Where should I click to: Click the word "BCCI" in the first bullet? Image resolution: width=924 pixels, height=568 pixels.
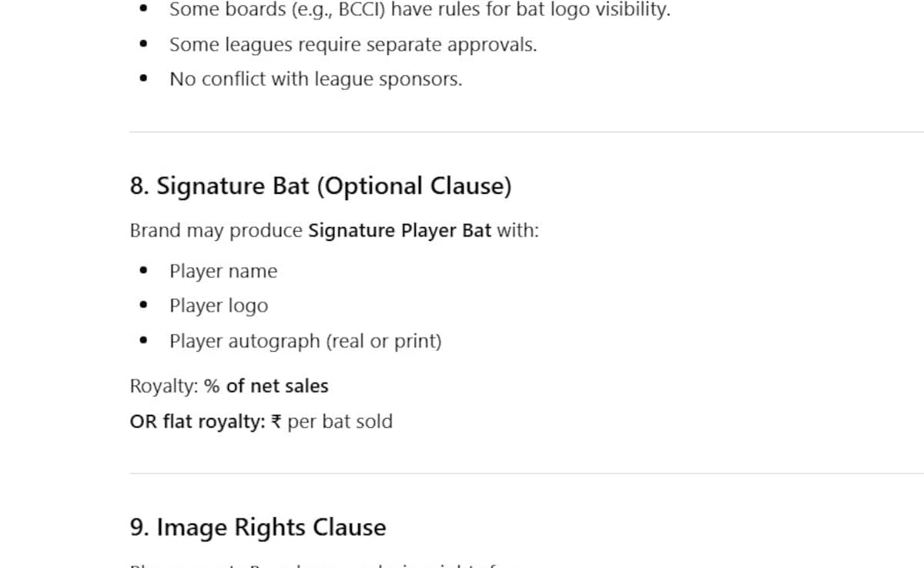(x=362, y=11)
